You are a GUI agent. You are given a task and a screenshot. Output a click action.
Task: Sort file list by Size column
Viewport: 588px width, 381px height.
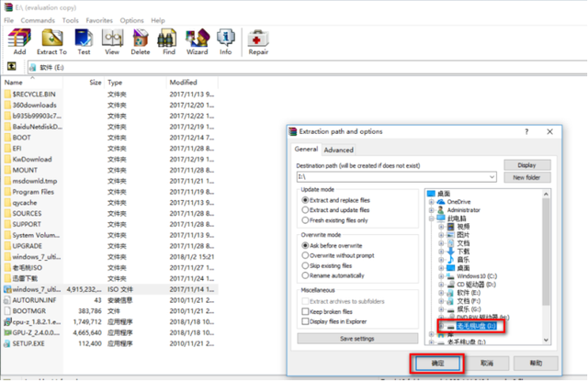[85, 83]
